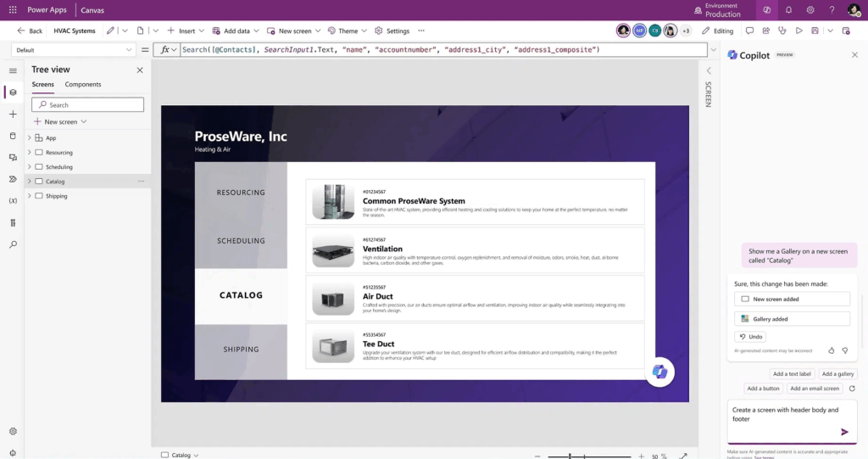Click the share icon

[x=766, y=31]
